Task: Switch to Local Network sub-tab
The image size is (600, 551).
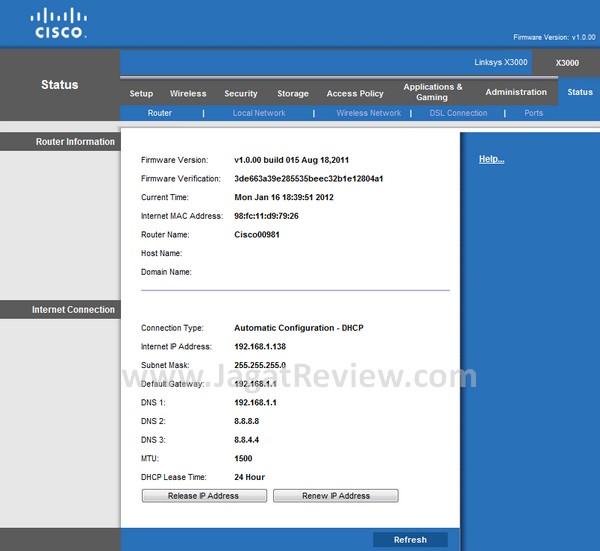Action: pyautogui.click(x=259, y=113)
